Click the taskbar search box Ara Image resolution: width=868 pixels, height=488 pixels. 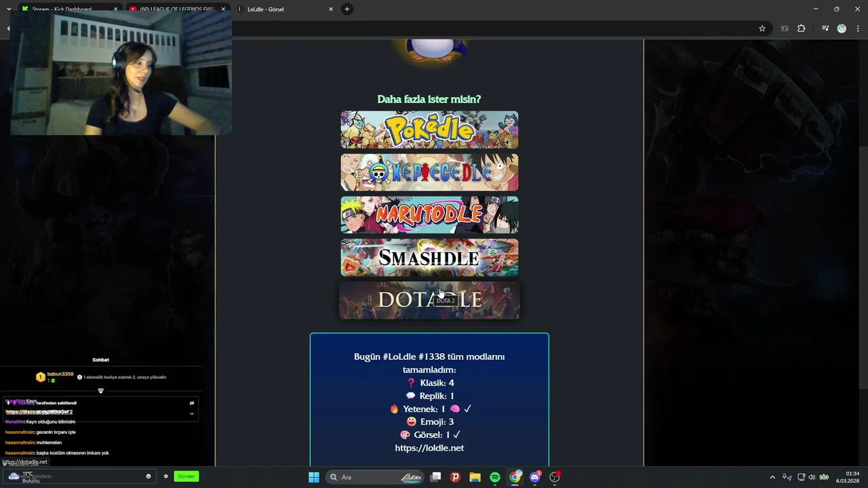(376, 477)
